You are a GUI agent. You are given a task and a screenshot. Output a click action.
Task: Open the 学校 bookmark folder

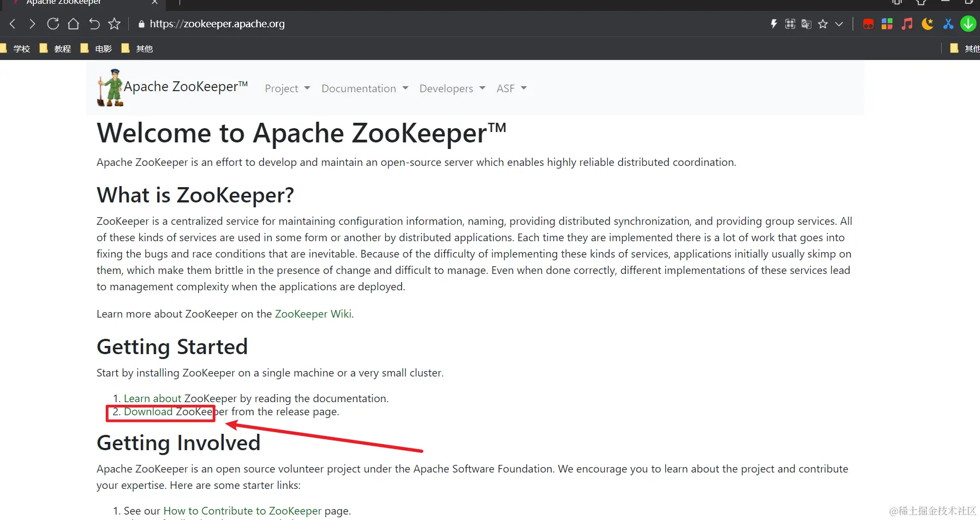point(16,49)
